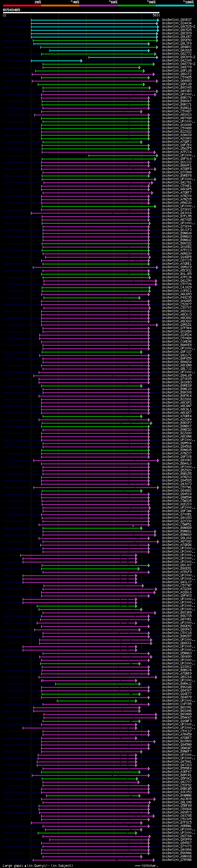This screenshot has height=868, width=197.
Task: Select hit label UniRef100_Q8GXT2
Action: click(x=177, y=74)
